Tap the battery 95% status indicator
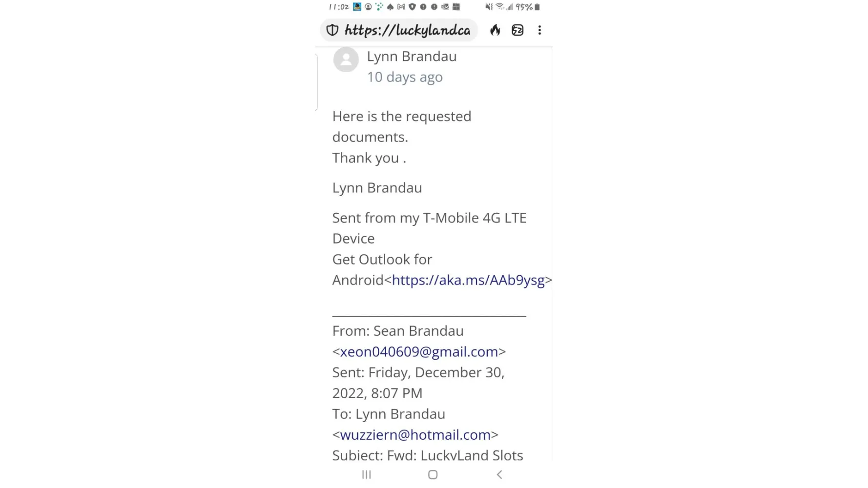This screenshot has height=488, width=868. click(528, 7)
